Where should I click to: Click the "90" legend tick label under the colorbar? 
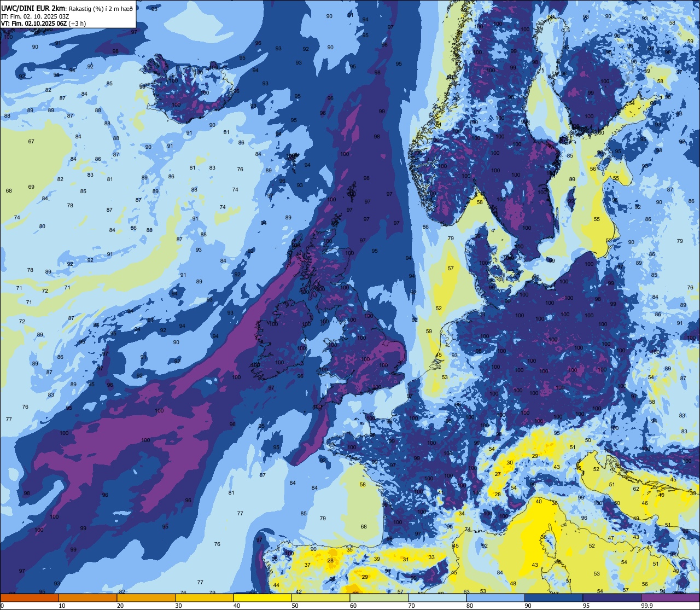tap(528, 606)
